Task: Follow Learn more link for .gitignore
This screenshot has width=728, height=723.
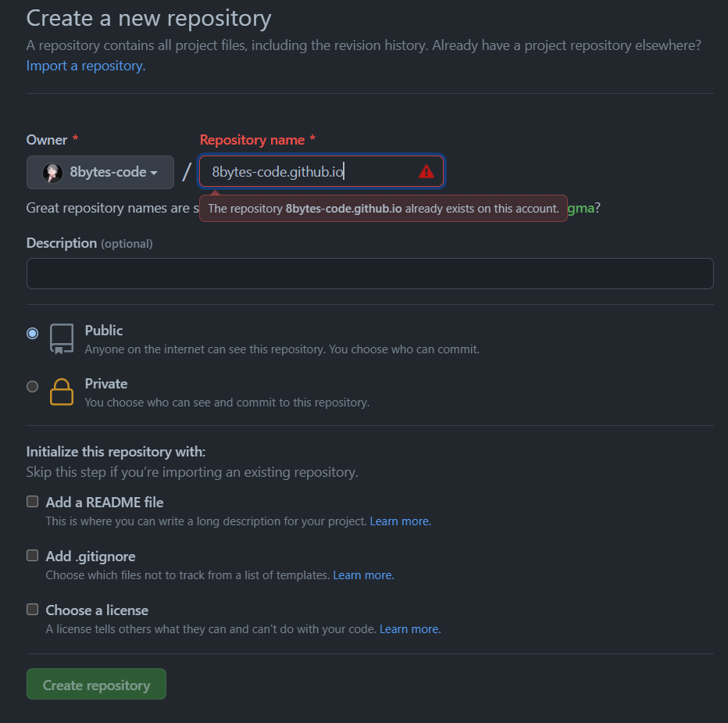Action: pyautogui.click(x=363, y=575)
